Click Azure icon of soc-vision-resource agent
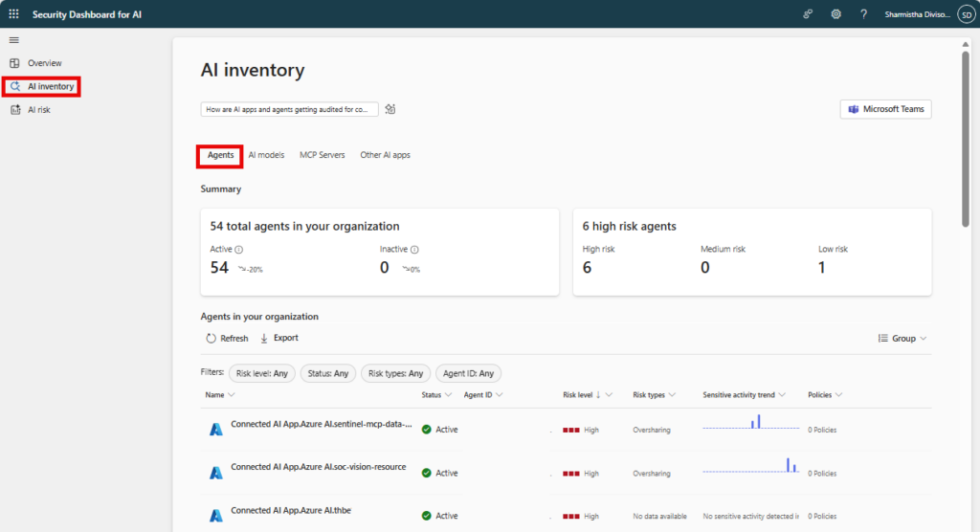The image size is (980, 532). 215,473
